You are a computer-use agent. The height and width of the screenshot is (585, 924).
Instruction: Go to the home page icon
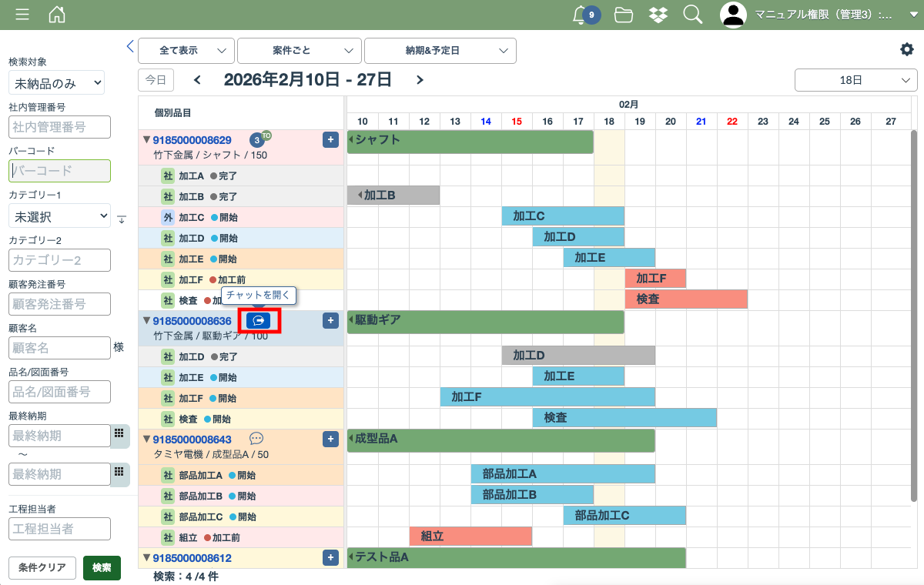point(57,15)
